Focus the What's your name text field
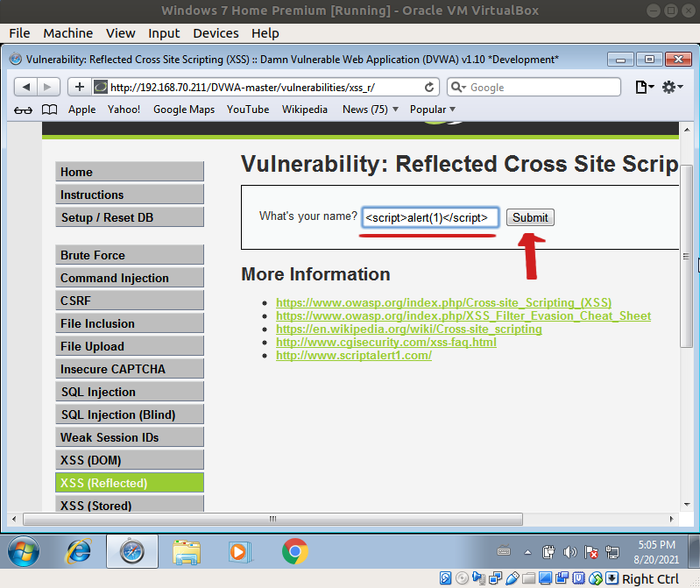 (x=430, y=217)
